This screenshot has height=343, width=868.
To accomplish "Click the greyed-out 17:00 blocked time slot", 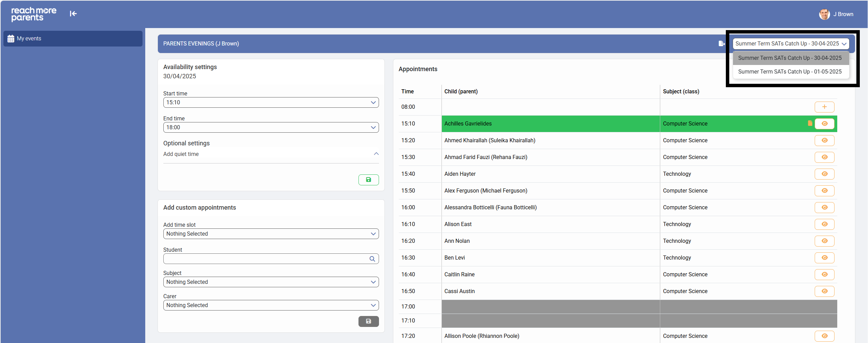I will click(x=550, y=307).
